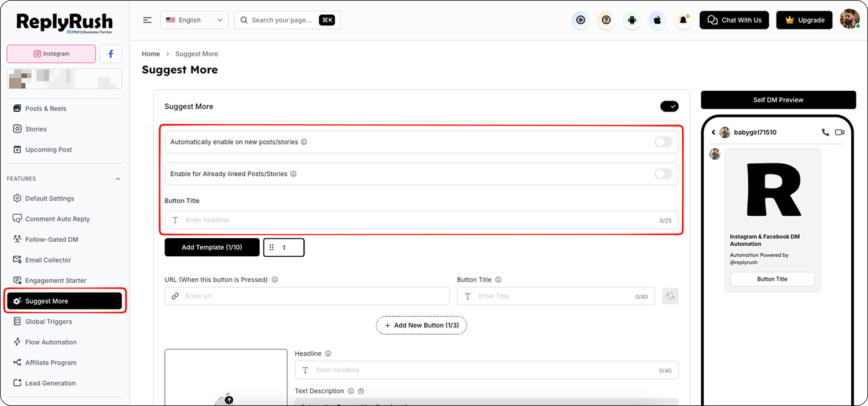
Task: Click the refresh icon beside Button Title field
Action: coord(670,296)
